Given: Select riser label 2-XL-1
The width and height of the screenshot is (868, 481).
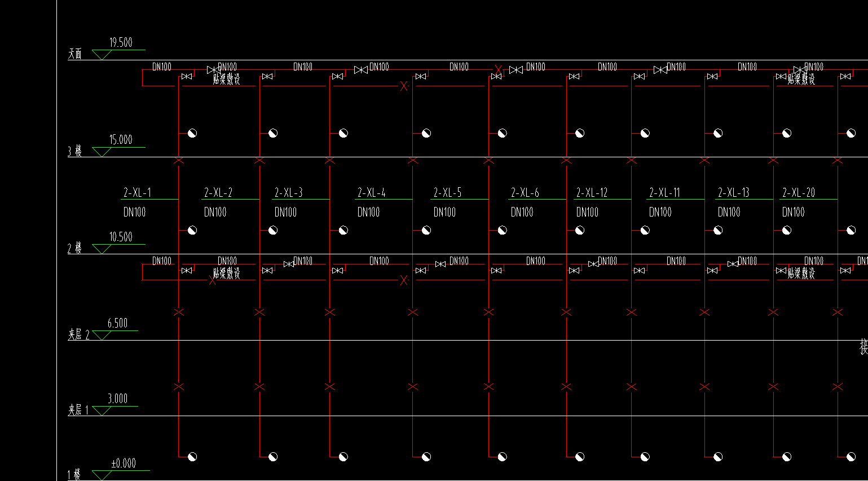Looking at the screenshot, I should (x=137, y=192).
